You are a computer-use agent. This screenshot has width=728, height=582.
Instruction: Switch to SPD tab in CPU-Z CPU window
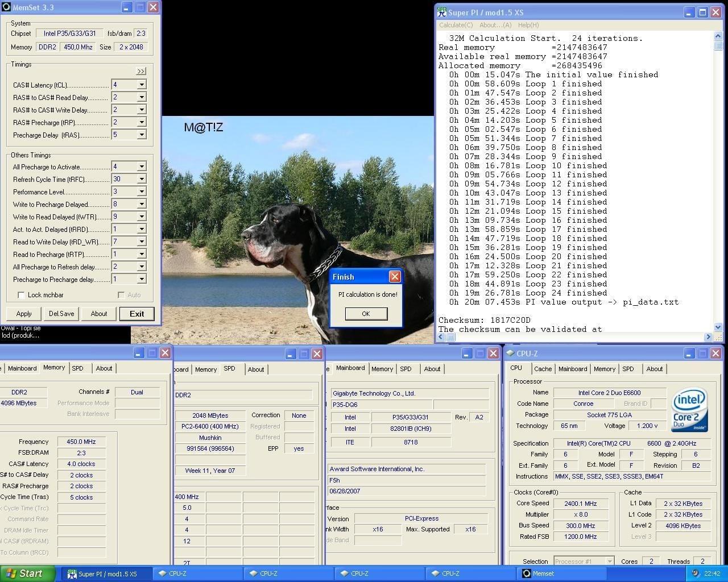[628, 369]
